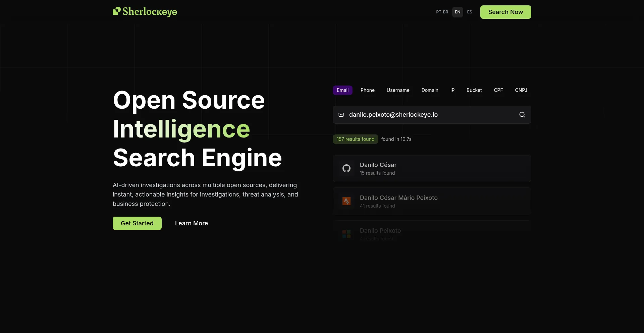
Task: Click the 'Intelligence' headline word
Action: click(181, 129)
